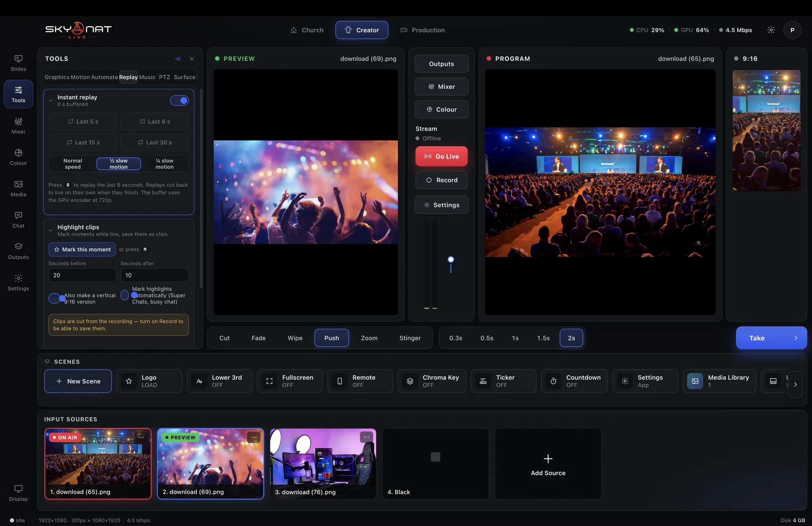The width and height of the screenshot is (812, 526).
Task: Open the Chat sidebar icon
Action: tap(18, 220)
